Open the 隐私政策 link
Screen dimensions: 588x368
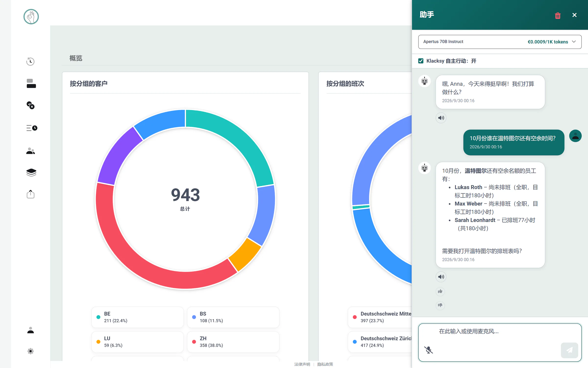tap(325, 364)
